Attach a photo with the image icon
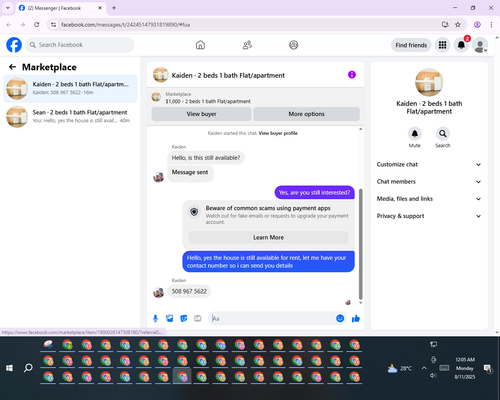The width and height of the screenshot is (500, 400). [170, 319]
